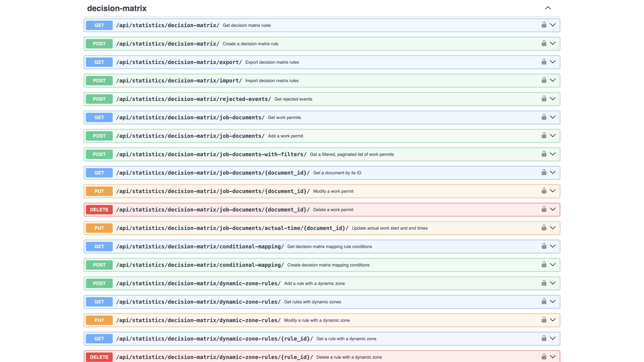Click lock icon on Update actual work start times row
This screenshot has height=362, width=644.
point(544,228)
